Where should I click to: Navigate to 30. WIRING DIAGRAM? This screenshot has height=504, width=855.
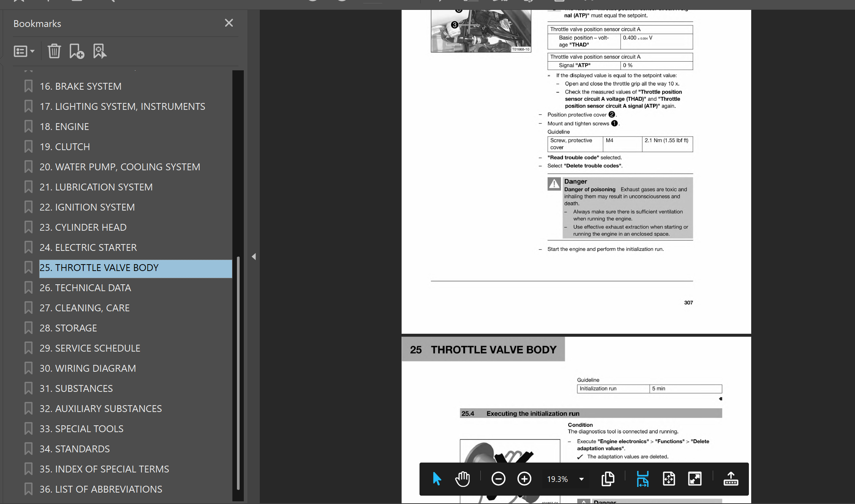(x=87, y=369)
